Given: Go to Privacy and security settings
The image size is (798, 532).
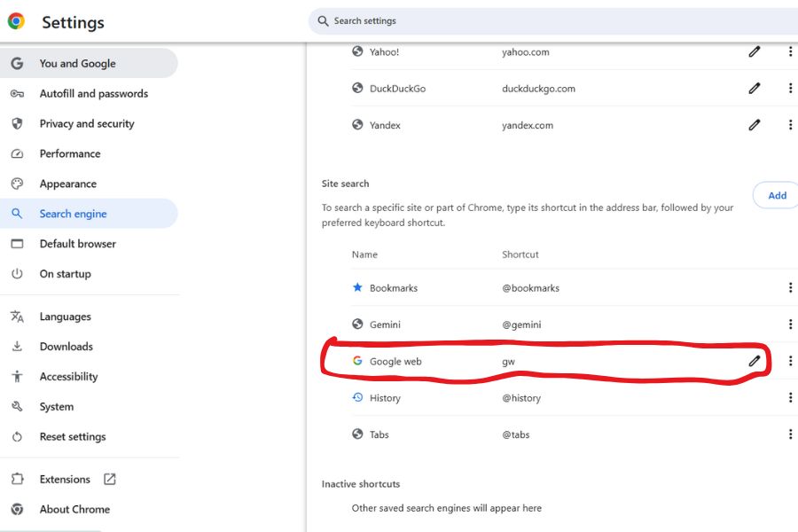Looking at the screenshot, I should point(87,124).
